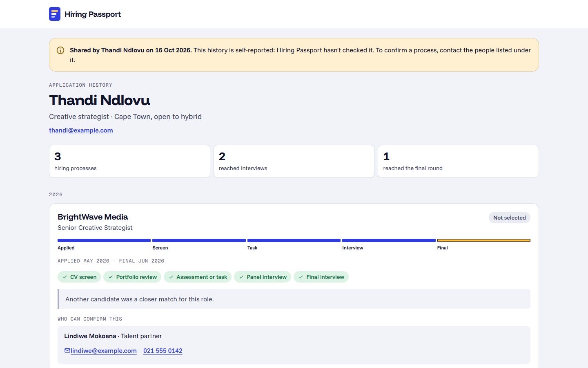The image size is (588, 368).
Task: Click the 'Creative strategist · Cape Town' subtitle
Action: [125, 117]
